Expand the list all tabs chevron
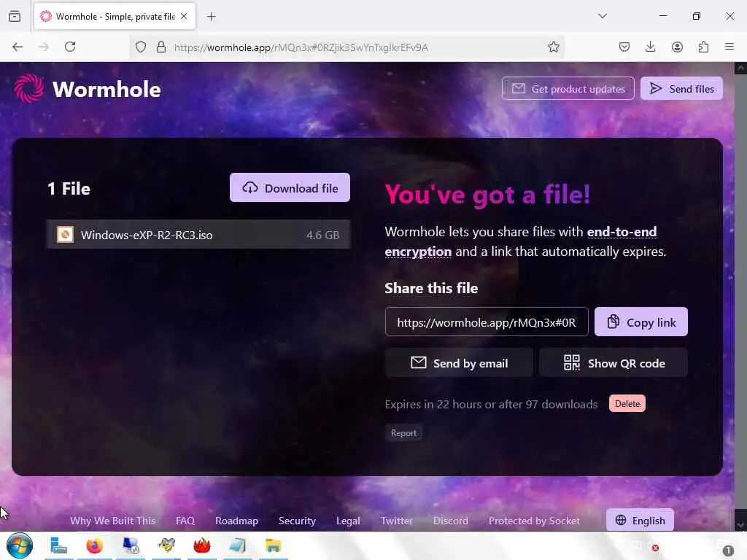 click(x=603, y=16)
